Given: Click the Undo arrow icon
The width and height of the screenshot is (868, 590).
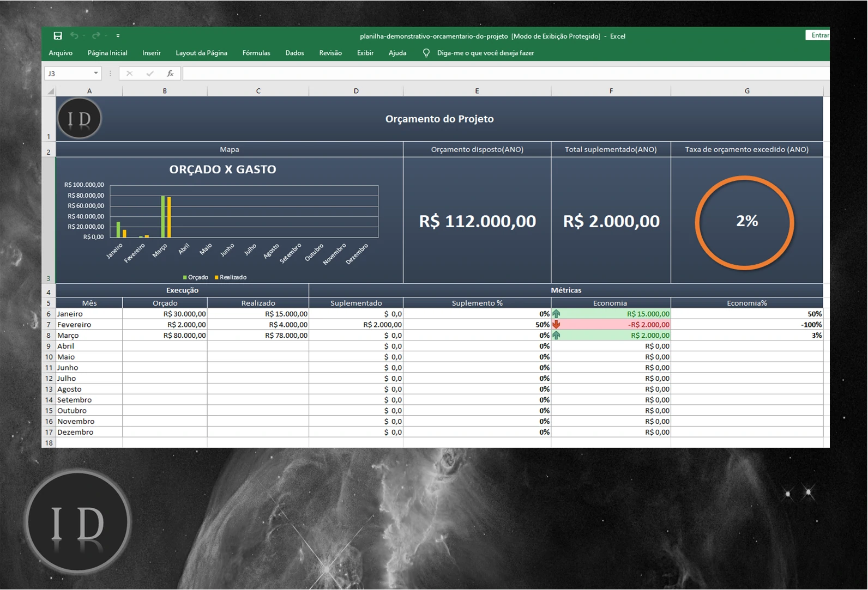Looking at the screenshot, I should point(75,36).
